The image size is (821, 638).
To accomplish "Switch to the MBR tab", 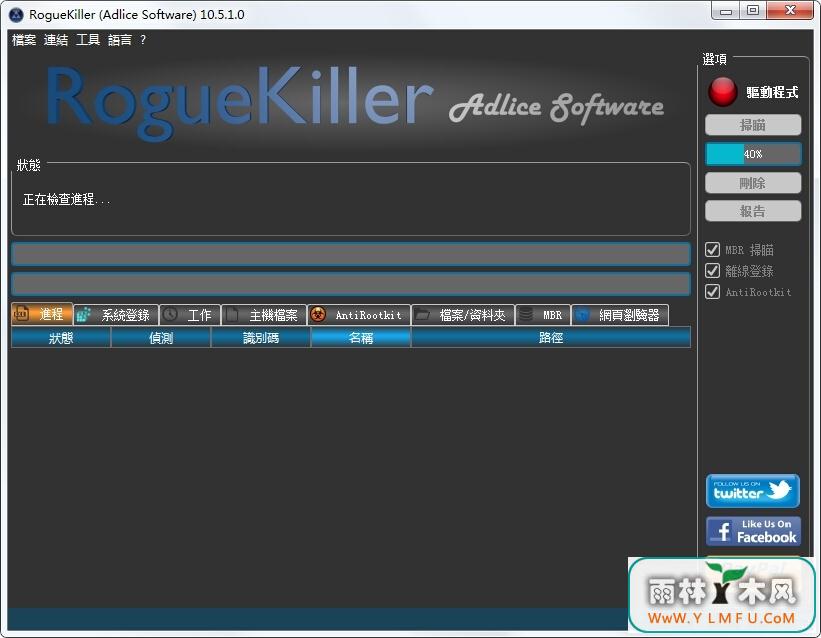I will tap(543, 315).
